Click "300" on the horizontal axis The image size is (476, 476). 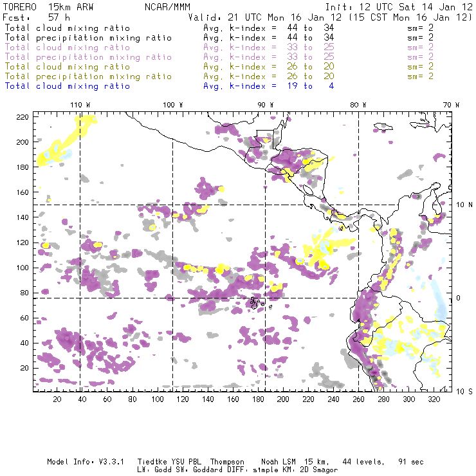click(408, 399)
